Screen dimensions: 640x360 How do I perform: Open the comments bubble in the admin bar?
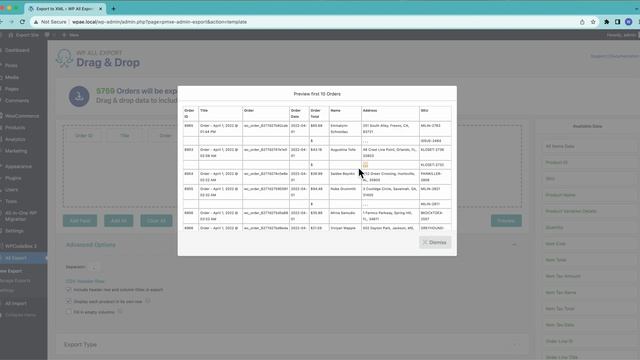click(47, 35)
